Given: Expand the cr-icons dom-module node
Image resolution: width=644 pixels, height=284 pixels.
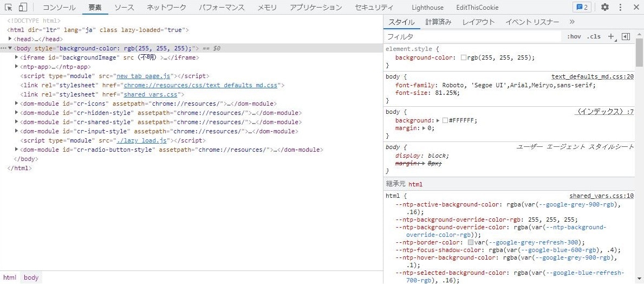Looking at the screenshot, I should coord(16,103).
